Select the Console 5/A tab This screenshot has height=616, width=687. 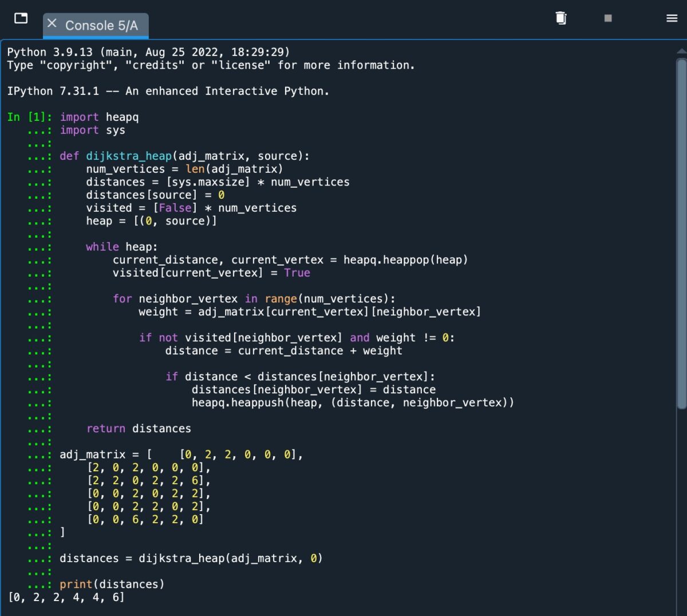(101, 26)
